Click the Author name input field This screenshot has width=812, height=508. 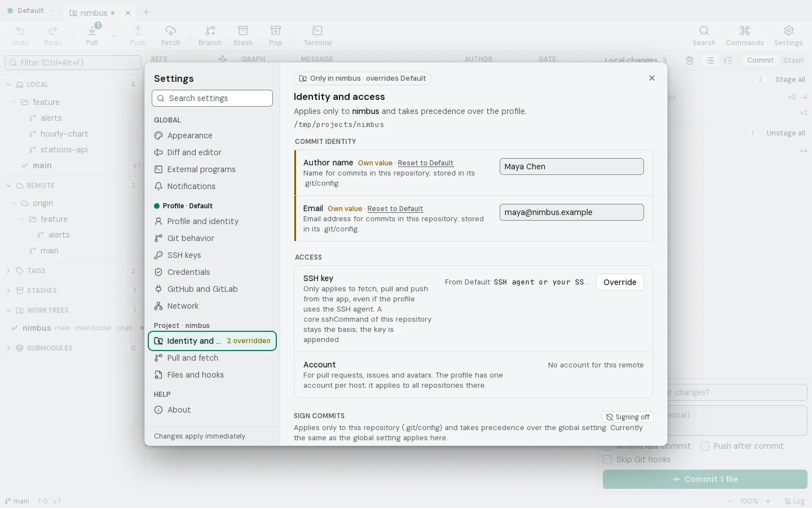(572, 167)
